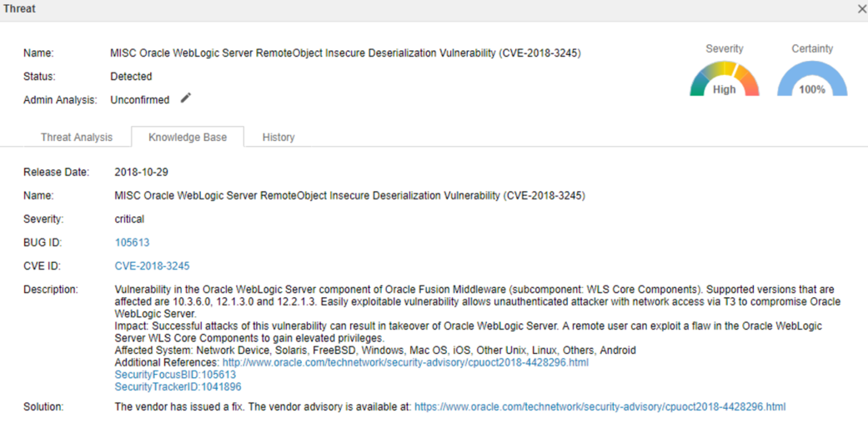This screenshot has width=868, height=429.
Task: Click the Description label
Action: click(x=50, y=290)
